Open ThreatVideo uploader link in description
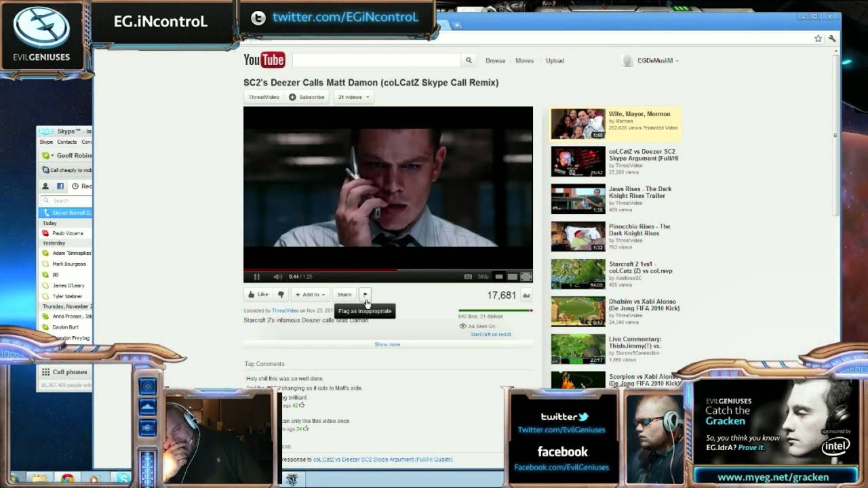Viewport: 868px width, 488px height. 285,310
